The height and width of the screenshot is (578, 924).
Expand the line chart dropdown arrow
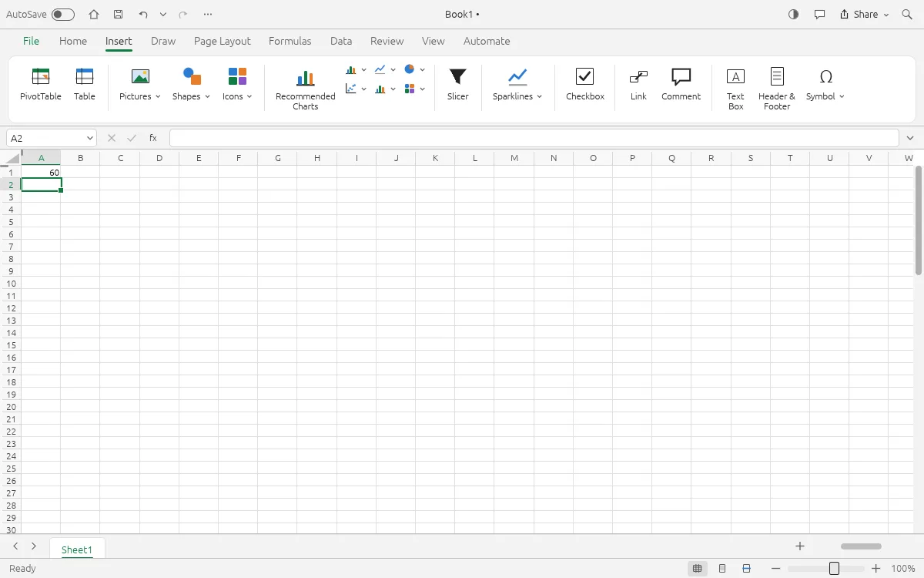[393, 69]
